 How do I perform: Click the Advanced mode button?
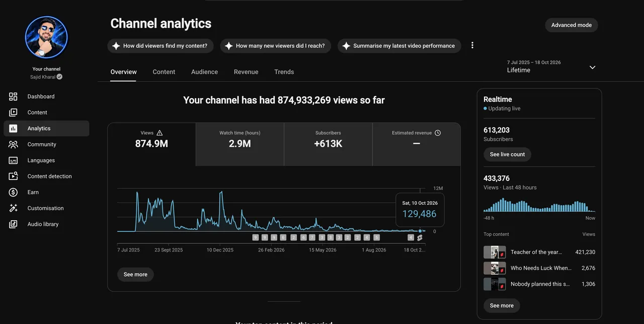tap(572, 25)
